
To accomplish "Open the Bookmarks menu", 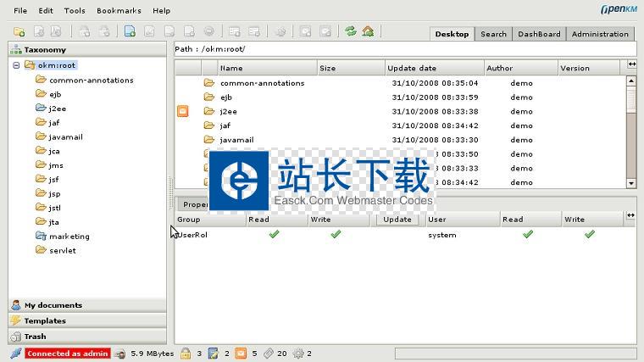I will click(119, 11).
